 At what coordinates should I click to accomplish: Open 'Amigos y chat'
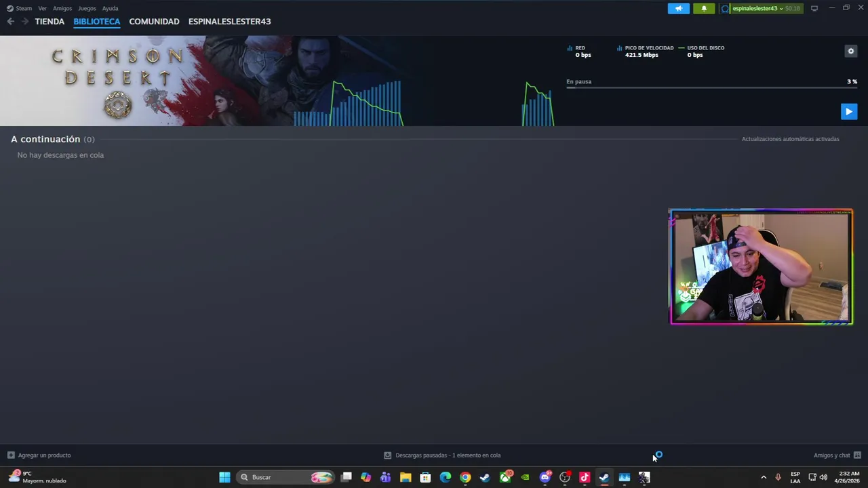837,455
